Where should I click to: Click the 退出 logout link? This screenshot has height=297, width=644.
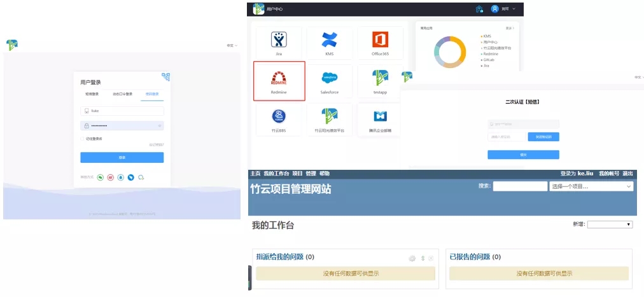tap(627, 174)
